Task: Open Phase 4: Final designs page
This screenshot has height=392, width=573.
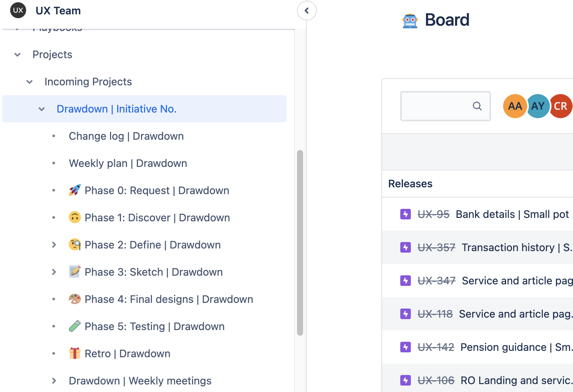Action: [169, 299]
